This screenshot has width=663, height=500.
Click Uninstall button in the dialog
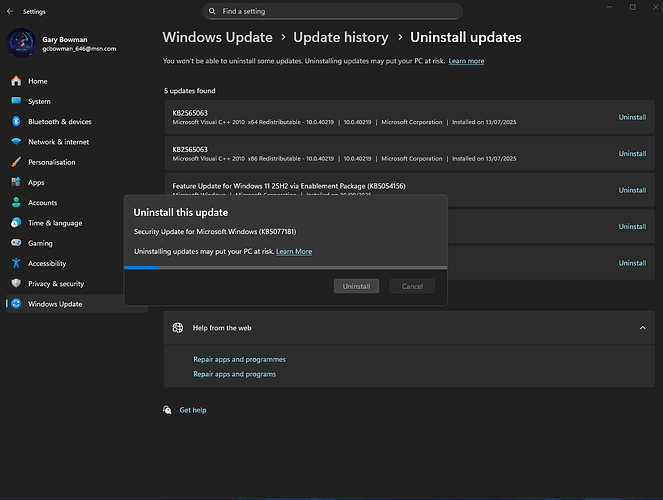point(356,286)
